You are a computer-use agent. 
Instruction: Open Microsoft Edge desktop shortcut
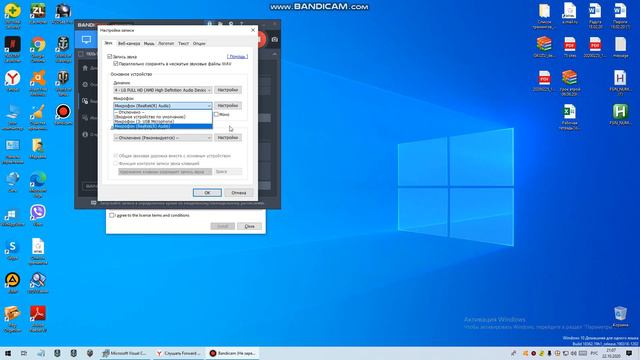38,183
